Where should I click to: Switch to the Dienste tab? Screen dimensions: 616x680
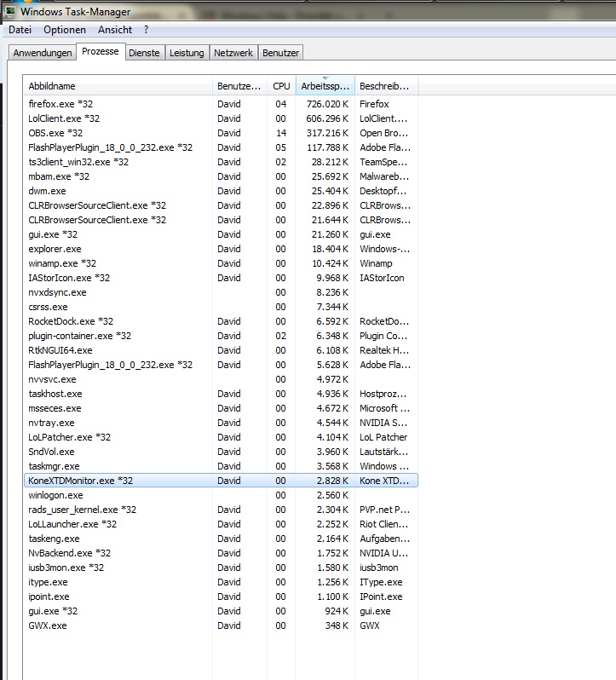(x=144, y=53)
